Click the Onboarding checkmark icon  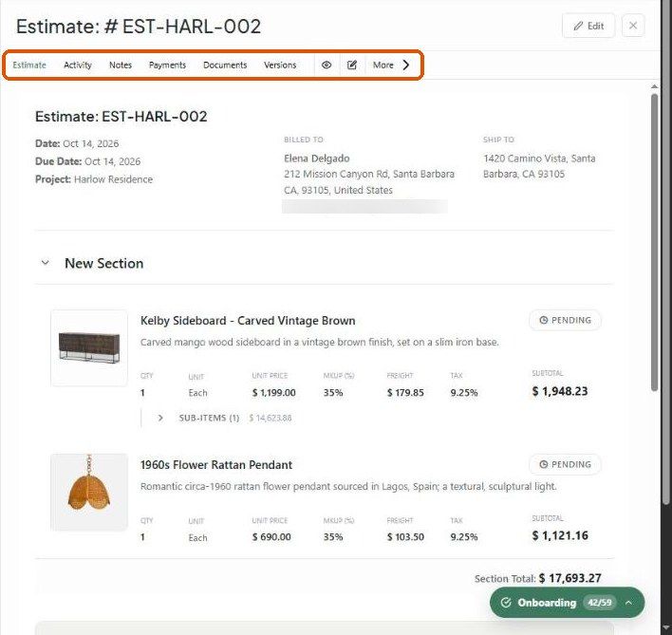coord(506,603)
